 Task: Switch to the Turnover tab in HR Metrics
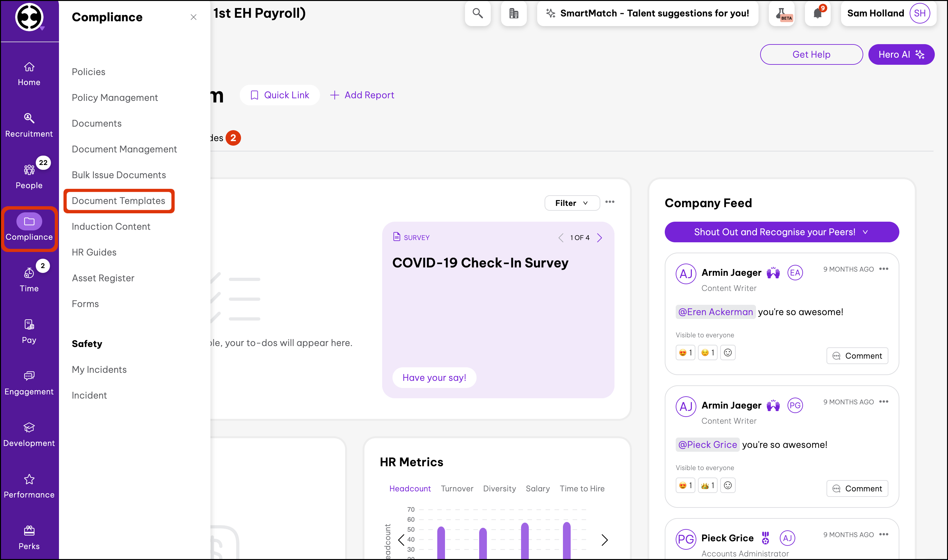457,488
